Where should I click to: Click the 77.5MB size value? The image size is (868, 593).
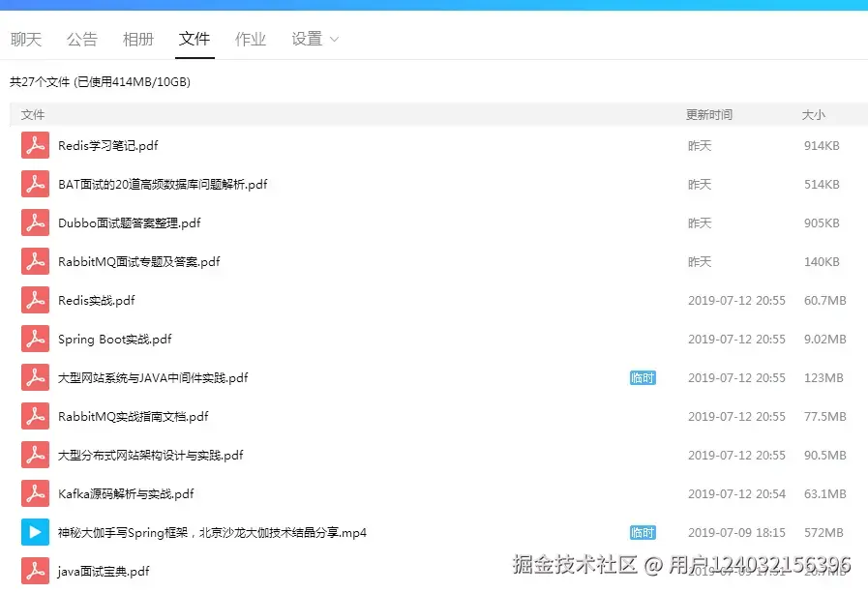click(824, 417)
